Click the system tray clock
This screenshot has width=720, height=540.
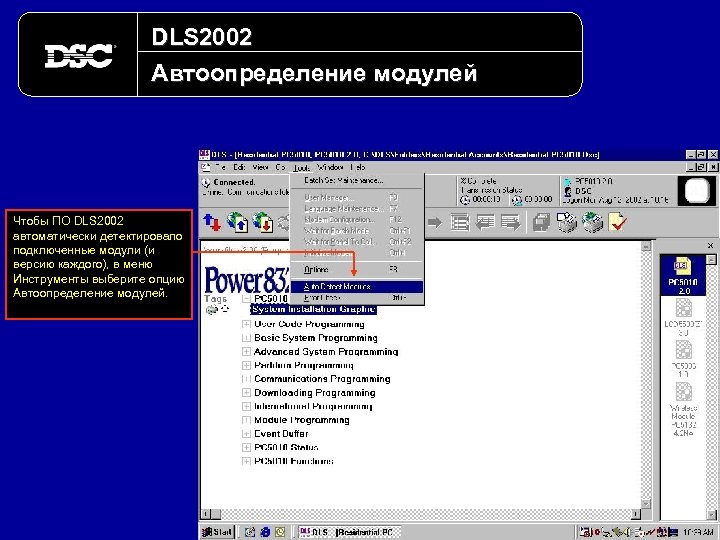698,532
